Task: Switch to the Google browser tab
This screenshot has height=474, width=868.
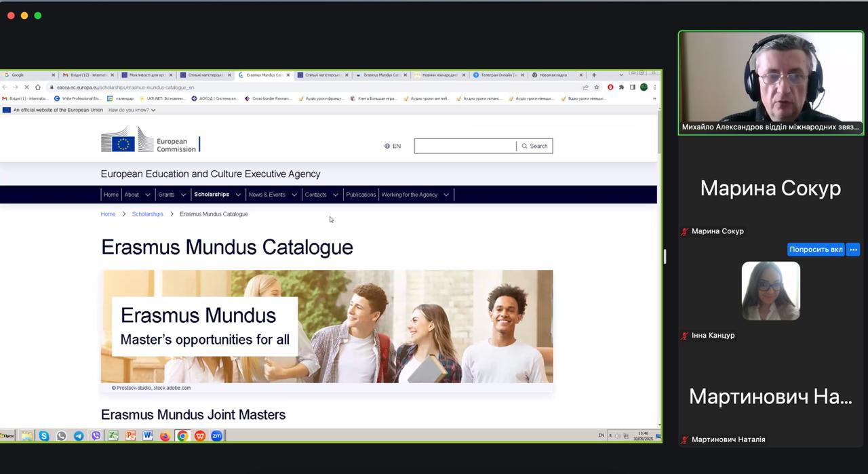Action: click(29, 75)
